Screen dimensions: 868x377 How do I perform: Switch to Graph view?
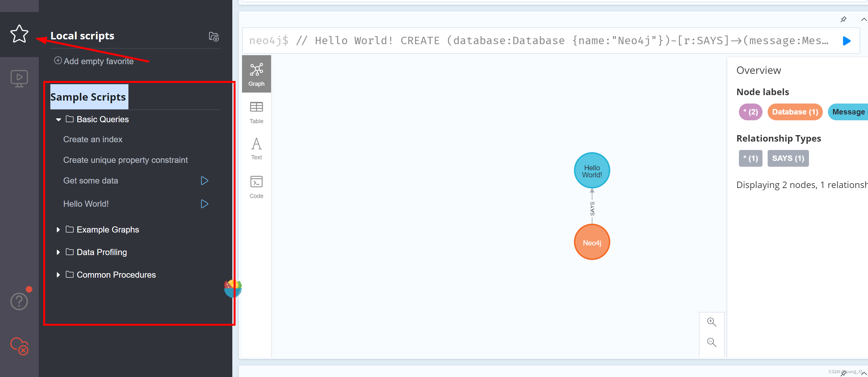tap(257, 74)
